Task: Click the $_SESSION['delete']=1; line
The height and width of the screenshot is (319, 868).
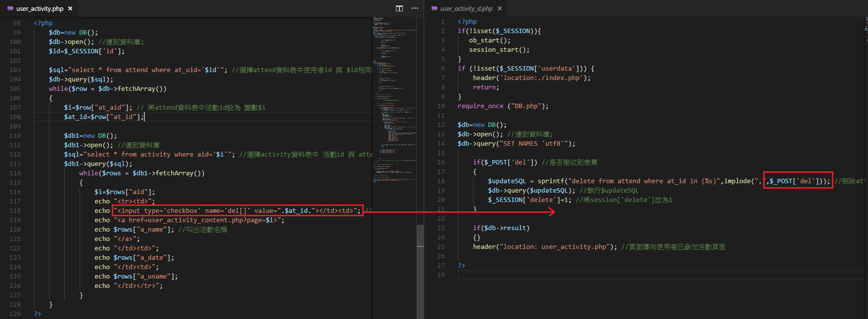Action: [x=529, y=200]
